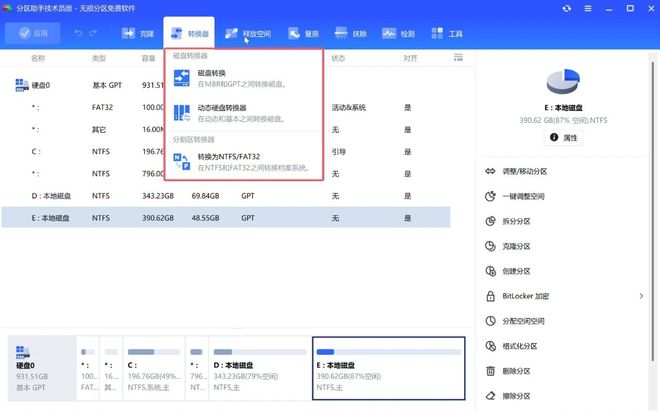Click the 活动&系统 status cell

(x=349, y=107)
